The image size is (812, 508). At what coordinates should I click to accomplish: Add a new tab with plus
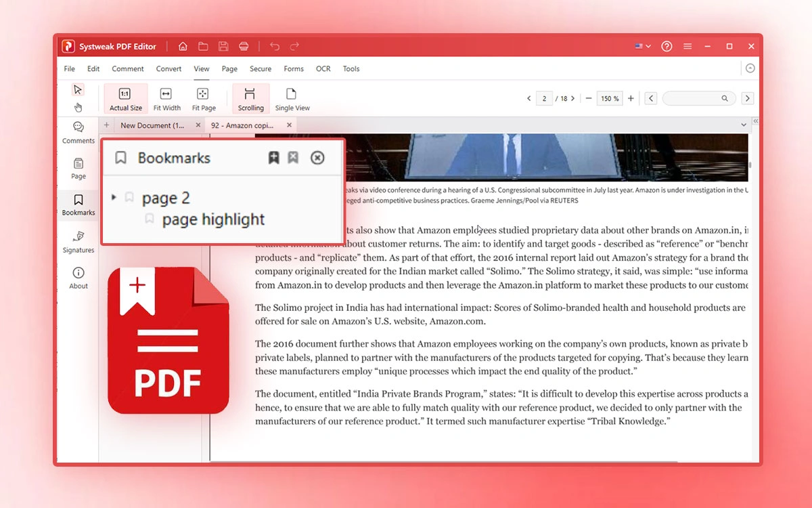tap(106, 125)
